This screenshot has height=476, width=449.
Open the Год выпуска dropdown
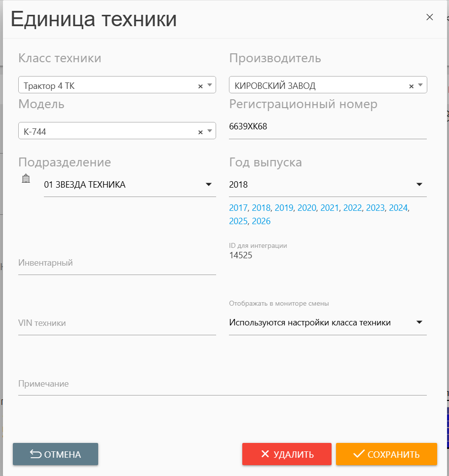419,185
